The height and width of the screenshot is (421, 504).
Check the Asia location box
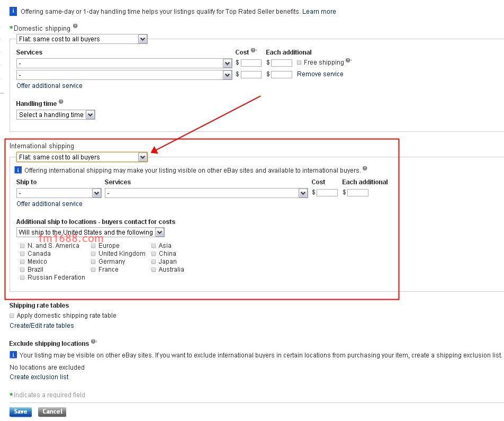[x=154, y=246]
